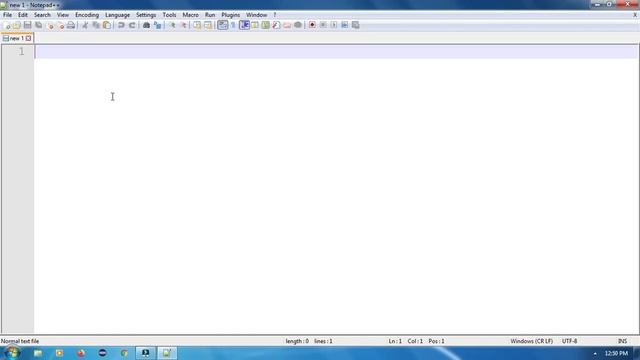Toggle 'INS' insert mode in status bar

click(x=622, y=341)
